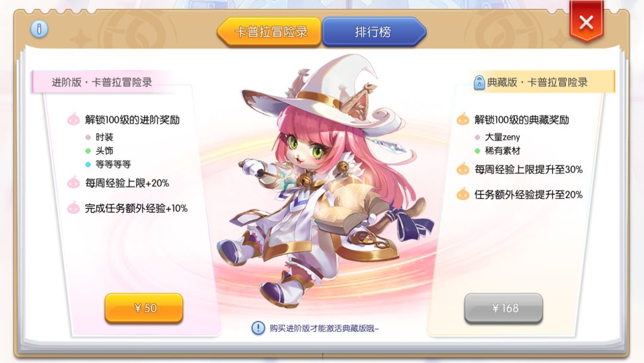The height and width of the screenshot is (363, 644).
Task: Tap the exclamation notice icon at bottom
Action: (258, 328)
